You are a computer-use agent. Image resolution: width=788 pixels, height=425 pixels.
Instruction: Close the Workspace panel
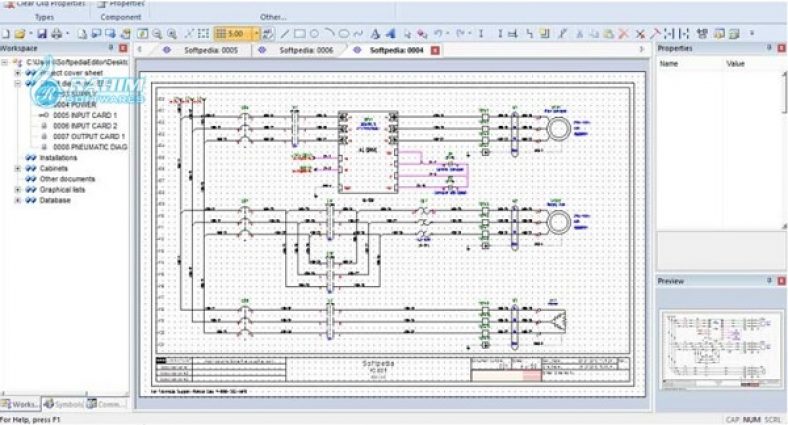pos(123,48)
